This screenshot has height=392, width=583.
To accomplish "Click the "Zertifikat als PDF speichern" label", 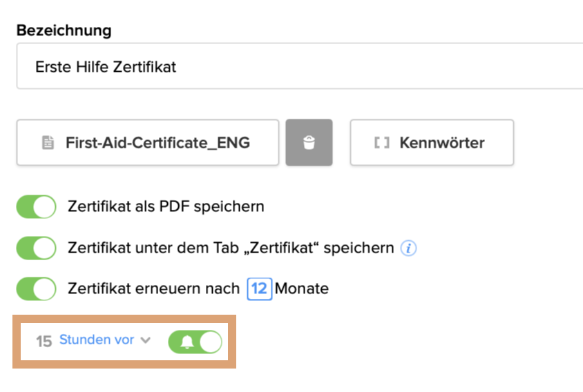I will point(166,206).
